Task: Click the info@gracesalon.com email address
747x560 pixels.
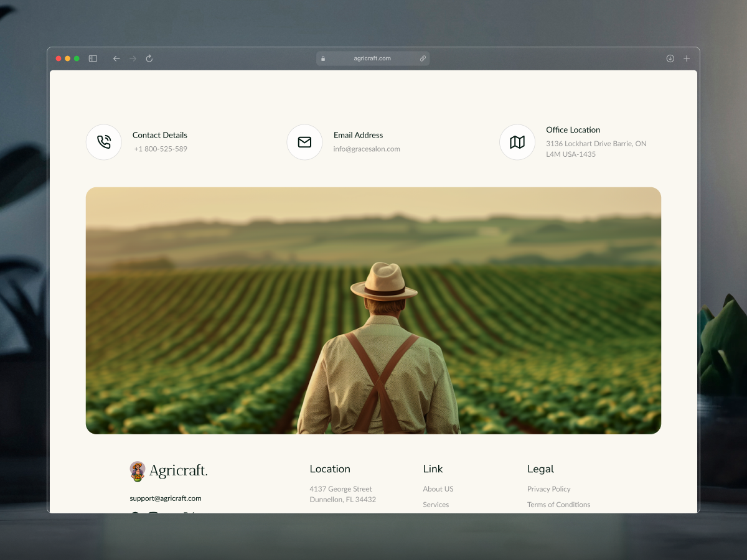Action: (367, 149)
